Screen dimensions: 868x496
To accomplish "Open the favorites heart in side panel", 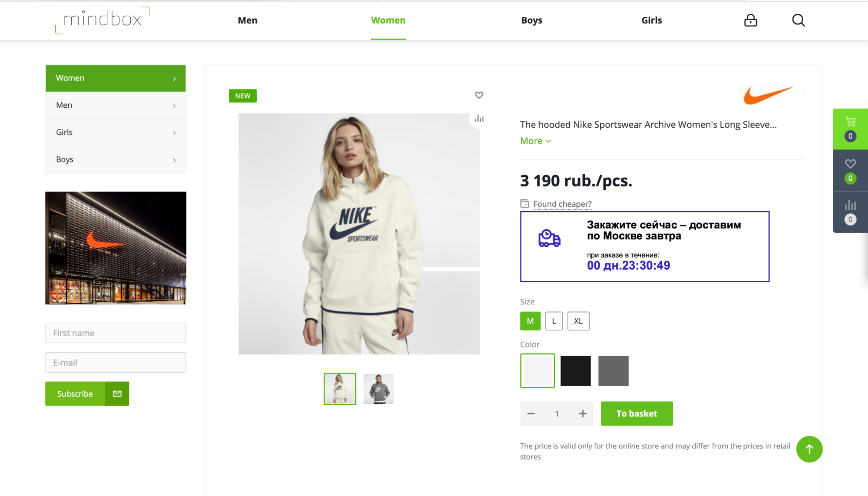I will coord(850,170).
